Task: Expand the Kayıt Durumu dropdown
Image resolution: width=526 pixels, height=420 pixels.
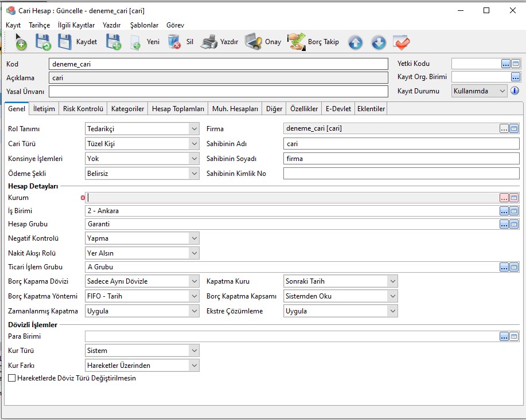Action: (x=502, y=91)
